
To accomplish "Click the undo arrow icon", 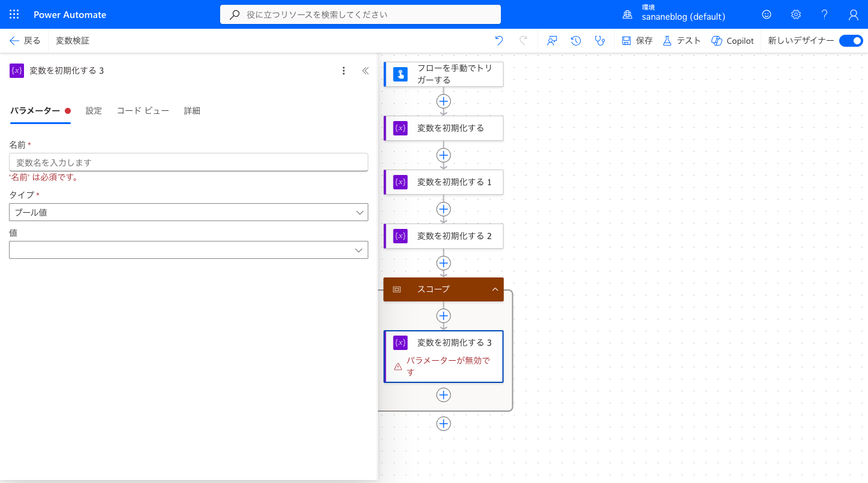I will [x=499, y=41].
